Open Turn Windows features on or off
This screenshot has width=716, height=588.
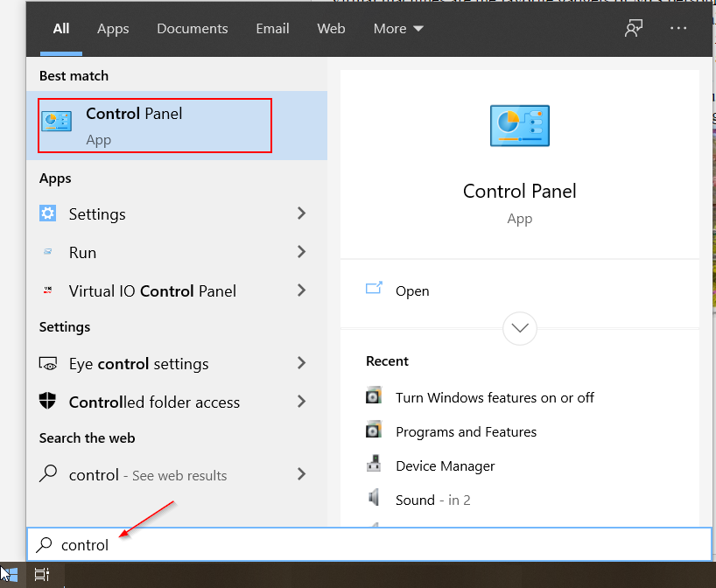click(x=495, y=397)
